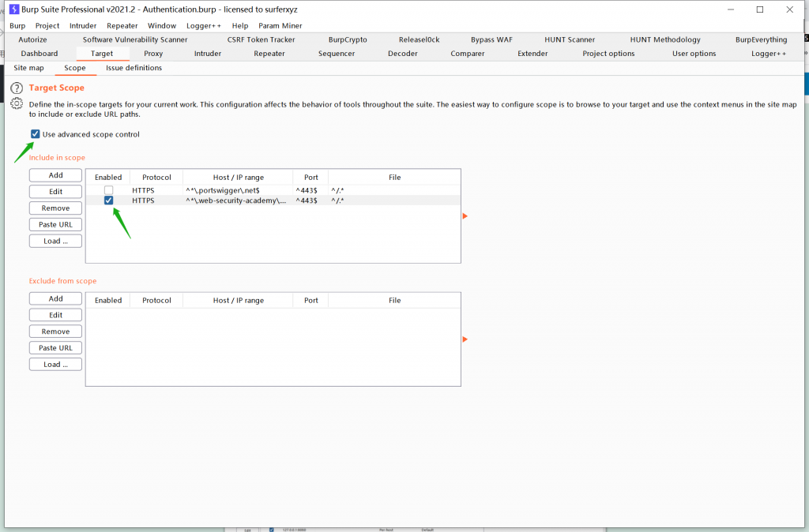Click Paste URL under Exclude from scope

coord(56,348)
